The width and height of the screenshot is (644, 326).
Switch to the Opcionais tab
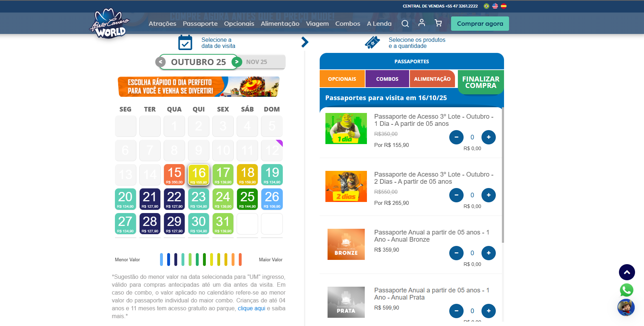(342, 79)
